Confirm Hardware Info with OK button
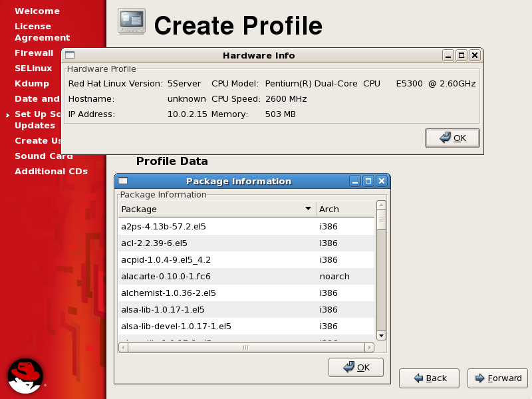 click(452, 138)
